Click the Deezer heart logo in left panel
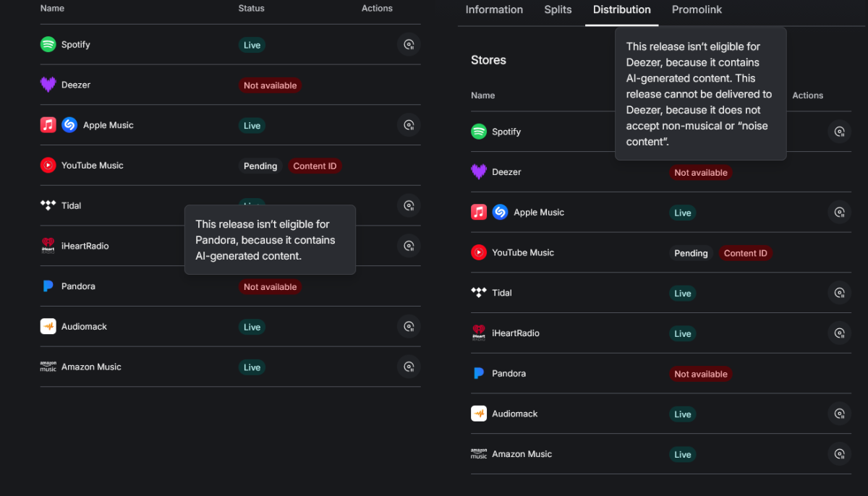 48,85
